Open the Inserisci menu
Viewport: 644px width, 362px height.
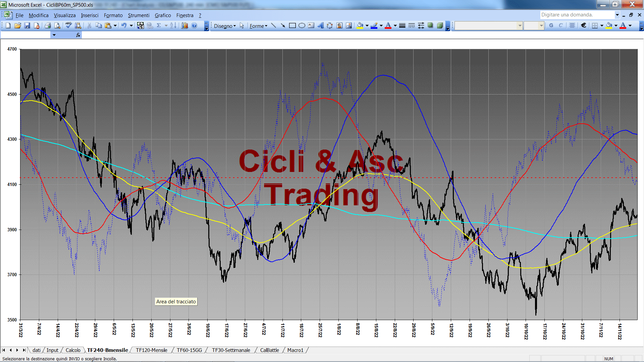(x=90, y=15)
